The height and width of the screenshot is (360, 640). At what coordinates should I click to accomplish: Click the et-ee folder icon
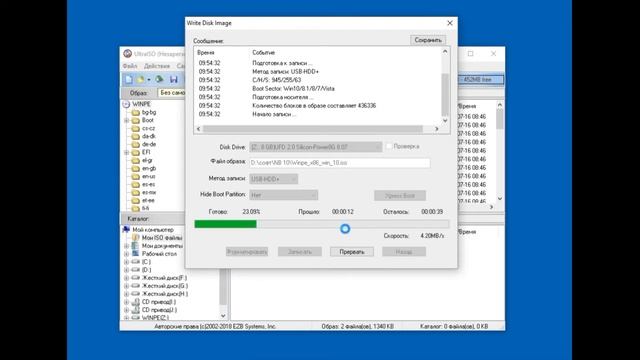[136, 200]
